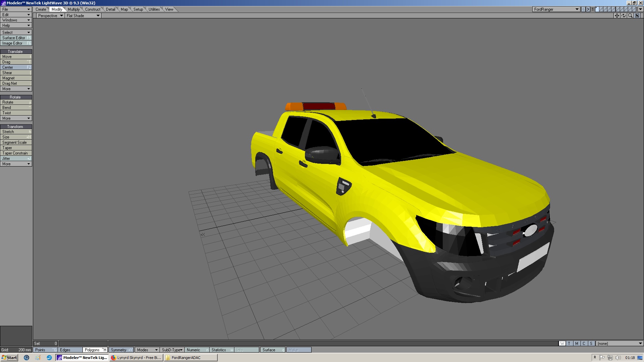Viewport: 644px width, 362px height.
Task: Go to the next object with the right arrow
Action: click(x=588, y=9)
